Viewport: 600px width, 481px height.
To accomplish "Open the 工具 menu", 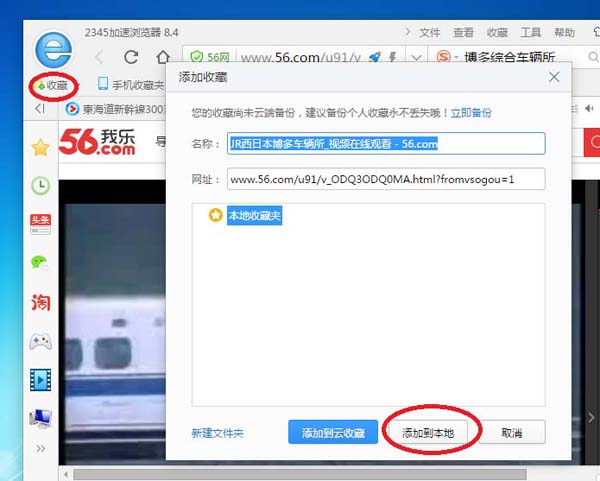I will 530,33.
